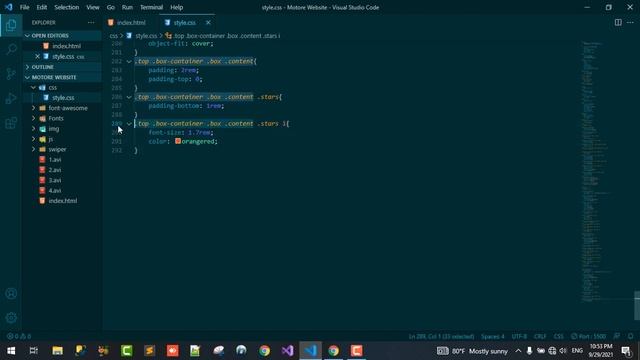This screenshot has height=360, width=640.
Task: Open index.html in project root
Action: (62, 201)
